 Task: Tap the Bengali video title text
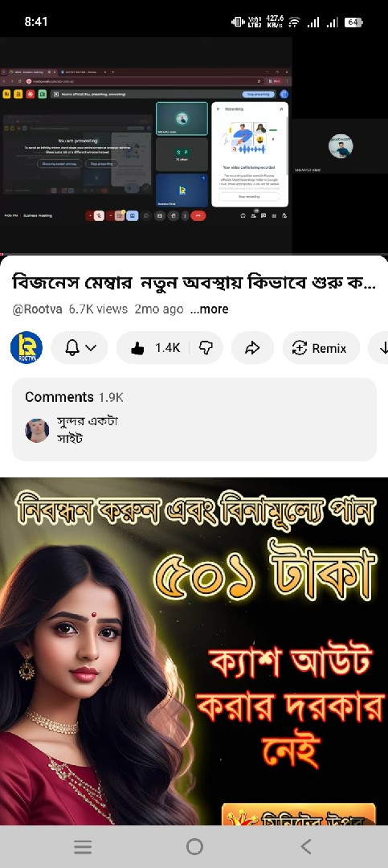coord(194,284)
